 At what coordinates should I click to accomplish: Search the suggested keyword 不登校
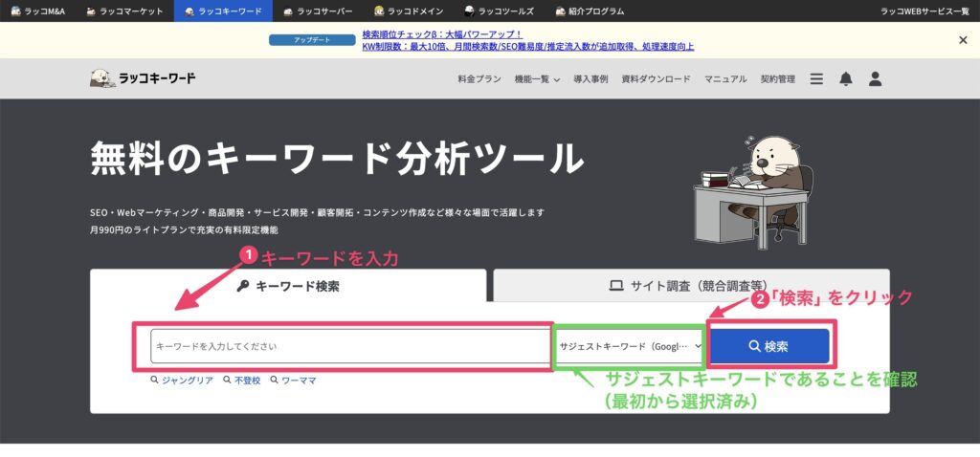click(241, 381)
